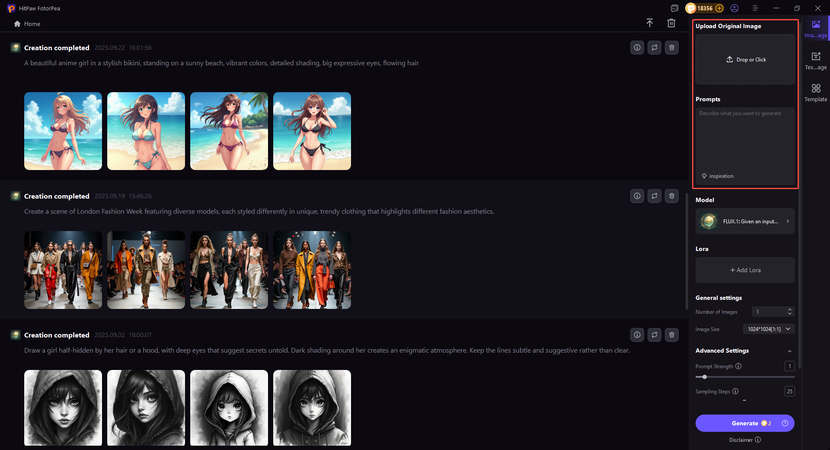Adjust the Number of Images stepper
Image resolution: width=830 pixels, height=450 pixels.
789,312
